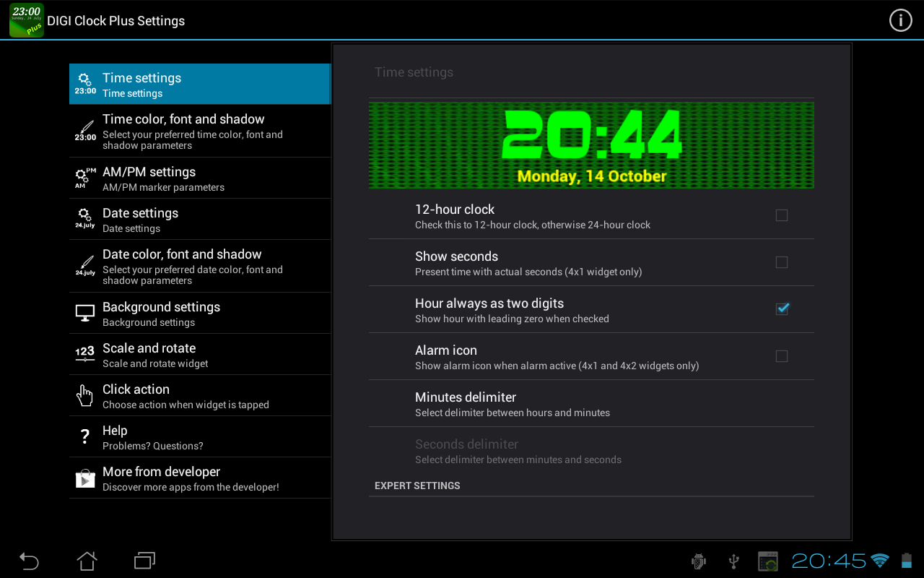Tap the Recent apps button in navigation bar

pyautogui.click(x=144, y=561)
